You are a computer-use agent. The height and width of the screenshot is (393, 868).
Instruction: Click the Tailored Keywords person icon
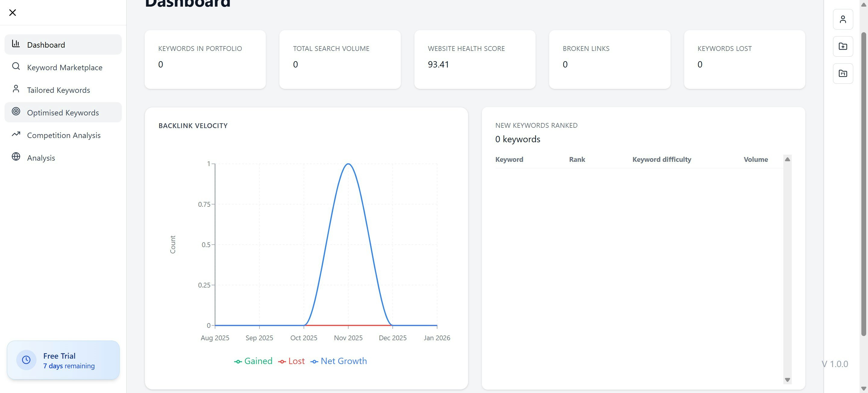click(x=16, y=89)
